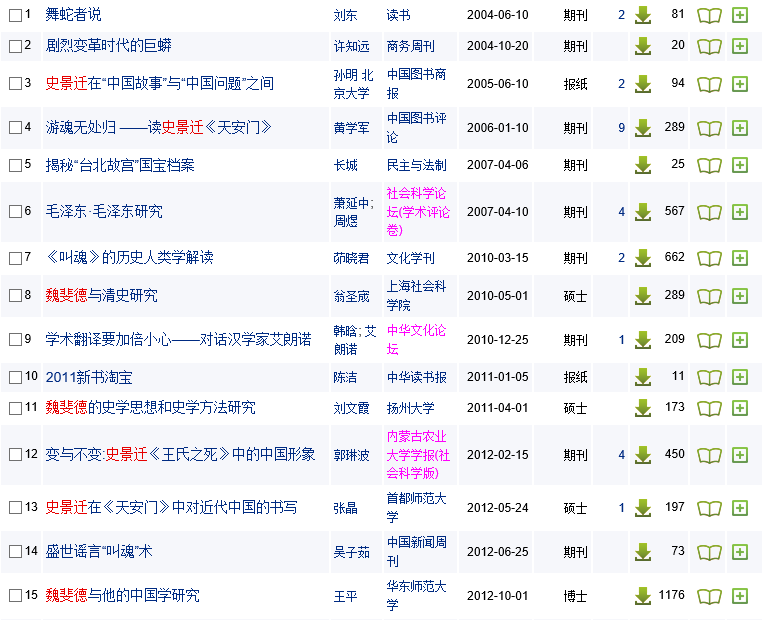Screen dimensions: 763x620
Task: Open the source link 内蒙古农业大学学报(社会科学版)
Action: pyautogui.click(x=418, y=454)
